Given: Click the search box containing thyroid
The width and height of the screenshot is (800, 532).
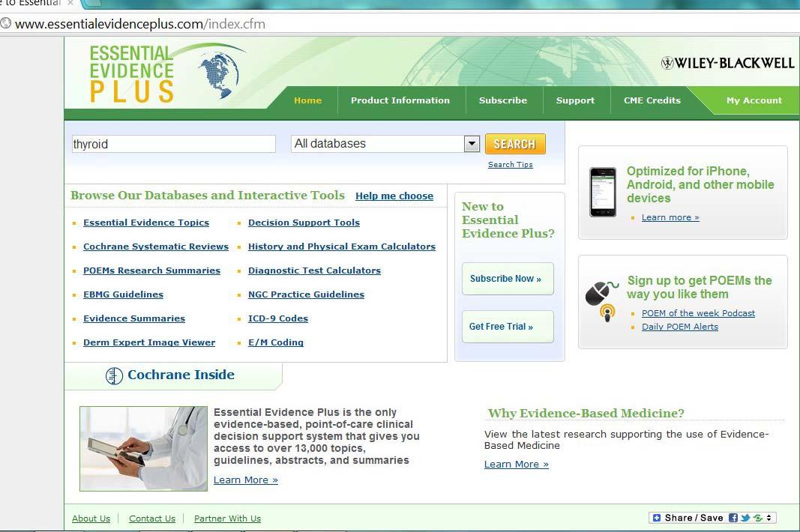Looking at the screenshot, I should [173, 144].
